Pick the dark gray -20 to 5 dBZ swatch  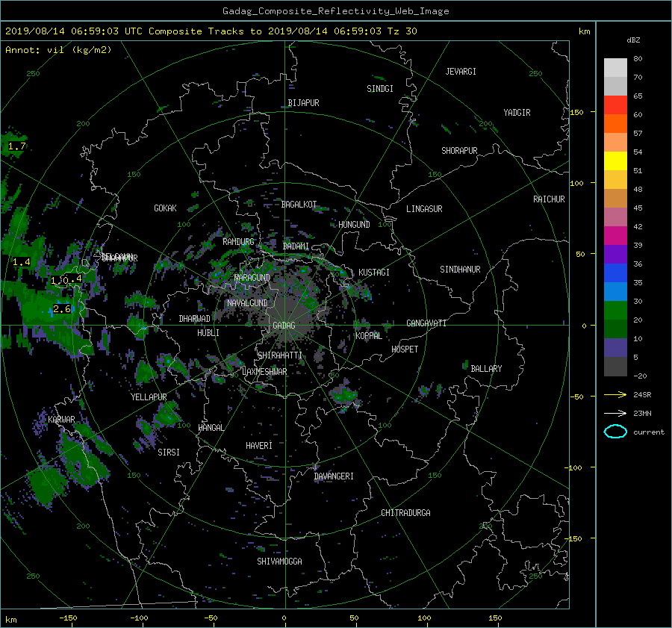pos(615,367)
